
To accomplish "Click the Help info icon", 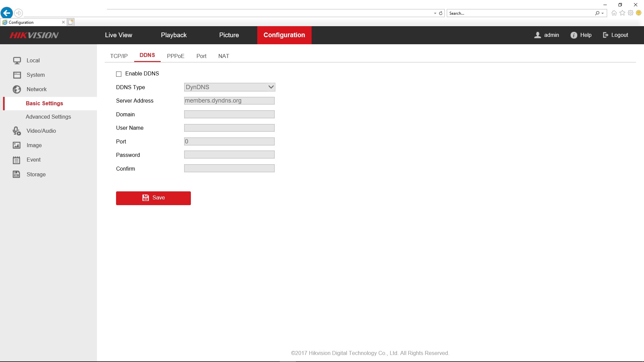I will [574, 35].
